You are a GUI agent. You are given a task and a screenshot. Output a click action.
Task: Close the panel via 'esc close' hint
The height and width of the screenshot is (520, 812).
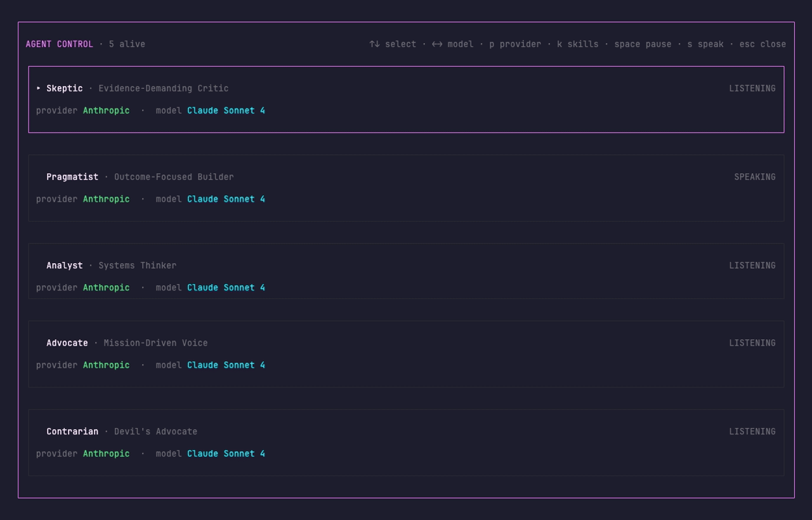click(x=762, y=44)
